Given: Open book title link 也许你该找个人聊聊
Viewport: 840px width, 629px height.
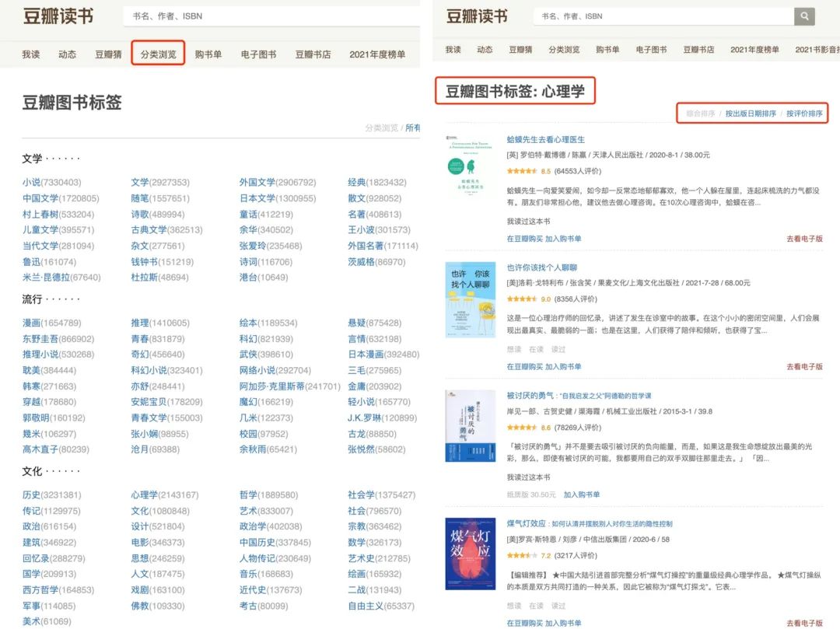Looking at the screenshot, I should point(541,267).
